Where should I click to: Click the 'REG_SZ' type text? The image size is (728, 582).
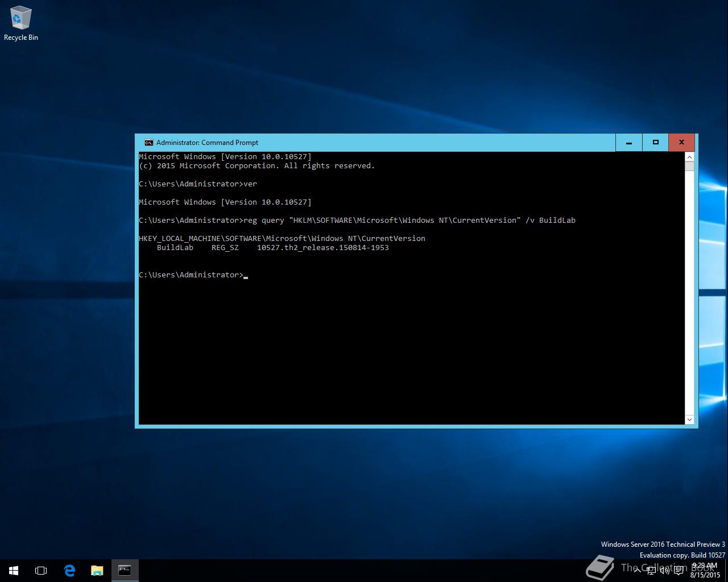coord(225,248)
